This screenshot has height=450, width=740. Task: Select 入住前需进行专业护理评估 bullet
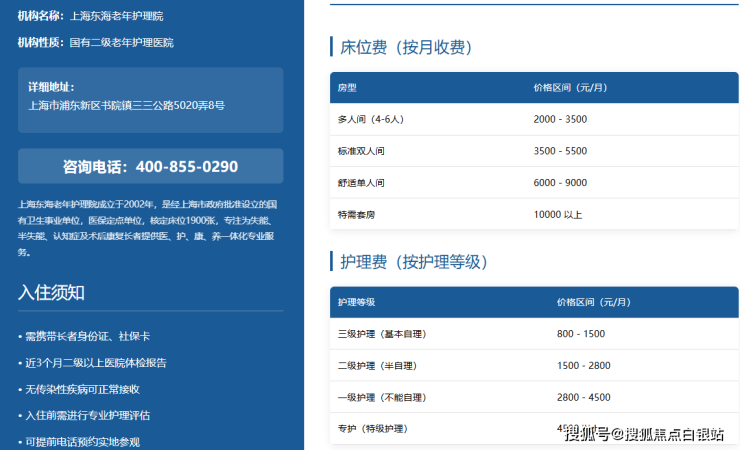(84, 416)
